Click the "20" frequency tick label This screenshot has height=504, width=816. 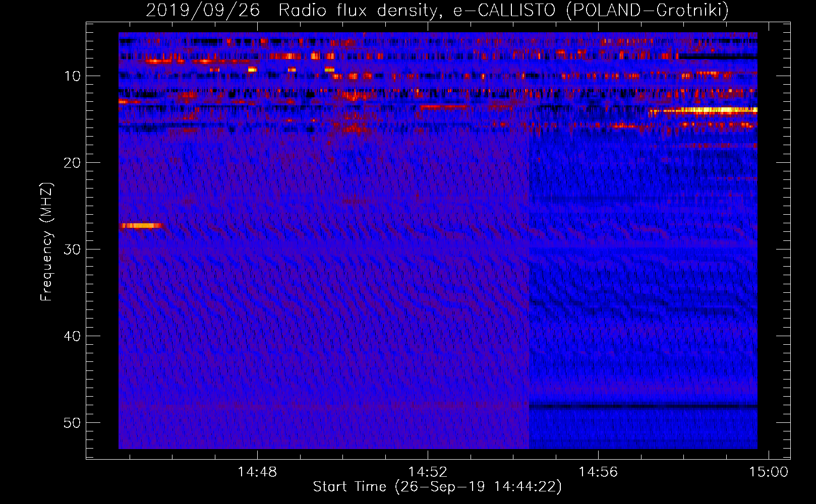pos(73,163)
